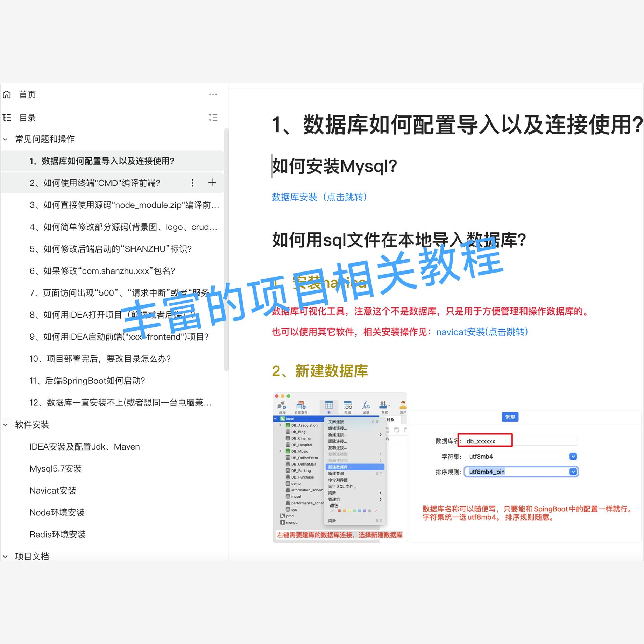
Task: Follow the navicat安装(点击跳转) link
Action: point(482,332)
